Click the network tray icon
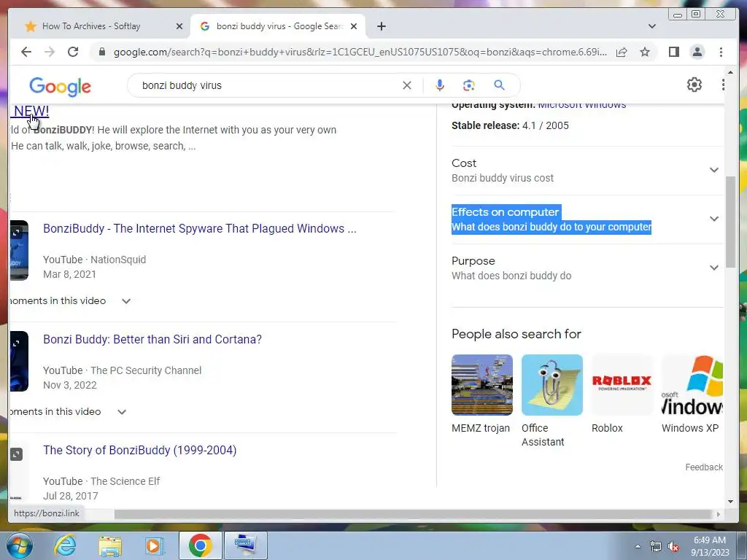Viewport: 747px width, 560px height. tap(656, 547)
